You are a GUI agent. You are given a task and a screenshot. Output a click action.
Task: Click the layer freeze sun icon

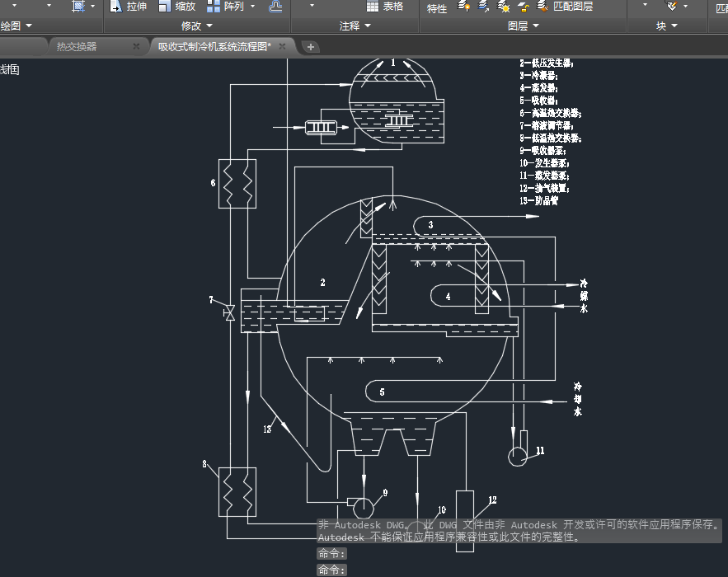click(x=503, y=7)
